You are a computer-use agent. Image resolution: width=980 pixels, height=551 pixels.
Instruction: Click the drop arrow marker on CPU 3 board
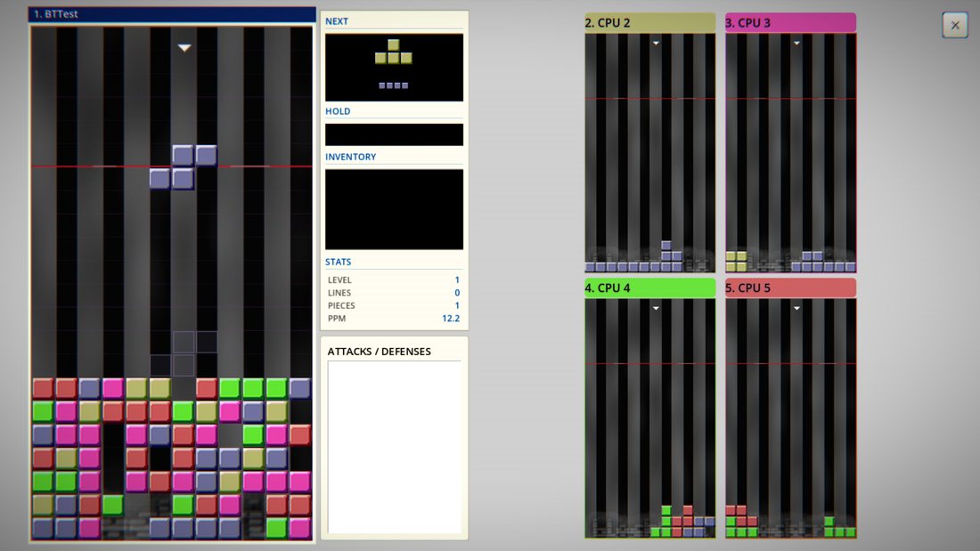pyautogui.click(x=796, y=43)
